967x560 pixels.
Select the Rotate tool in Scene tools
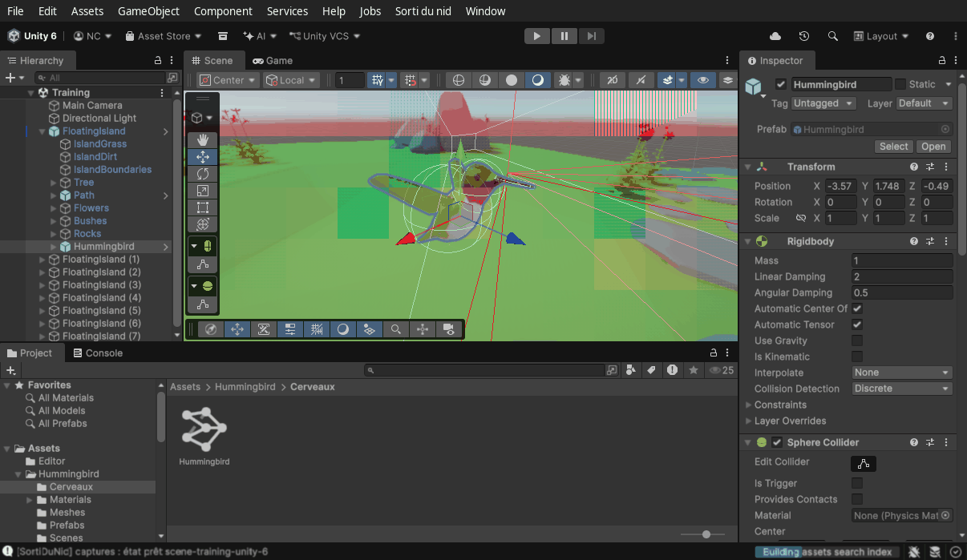click(x=203, y=173)
